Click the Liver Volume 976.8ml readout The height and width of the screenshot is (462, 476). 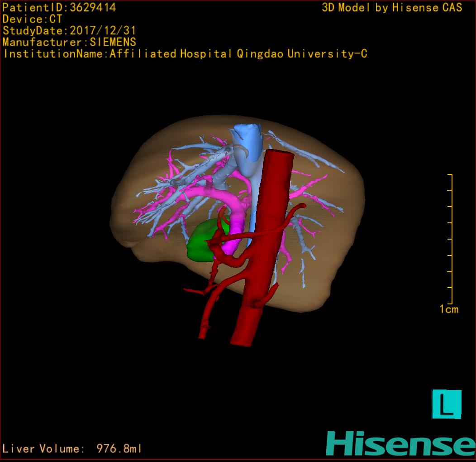[x=72, y=449]
